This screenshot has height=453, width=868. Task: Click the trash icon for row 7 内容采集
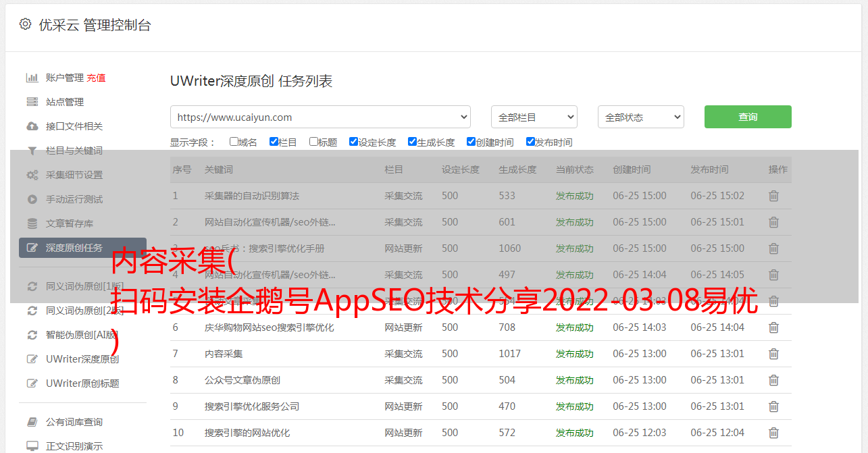pos(773,354)
